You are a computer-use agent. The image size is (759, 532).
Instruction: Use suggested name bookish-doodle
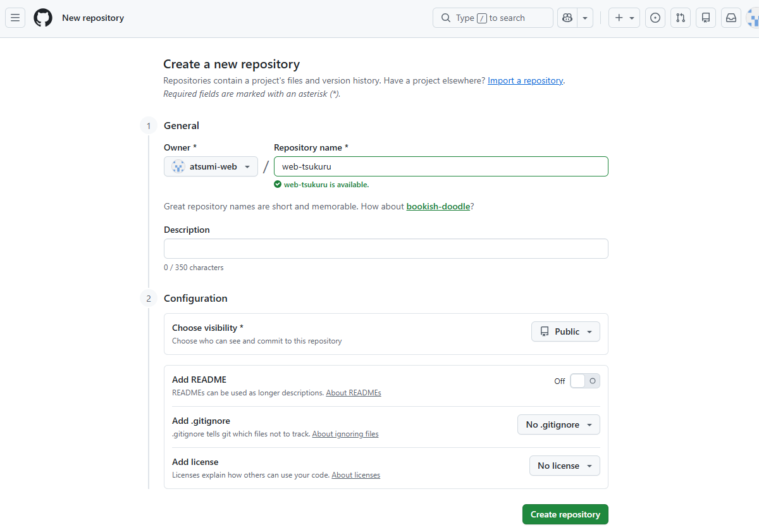(438, 206)
